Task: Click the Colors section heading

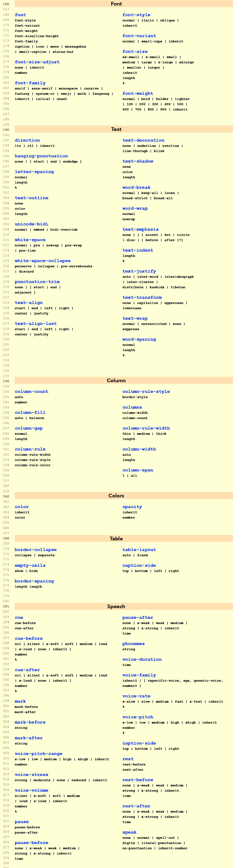Action: tap(116, 496)
